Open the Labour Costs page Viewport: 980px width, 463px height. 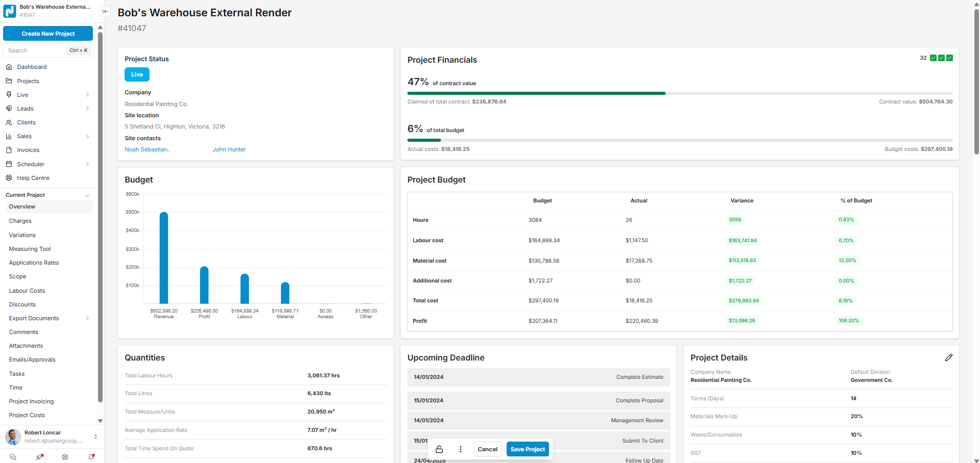[27, 291]
